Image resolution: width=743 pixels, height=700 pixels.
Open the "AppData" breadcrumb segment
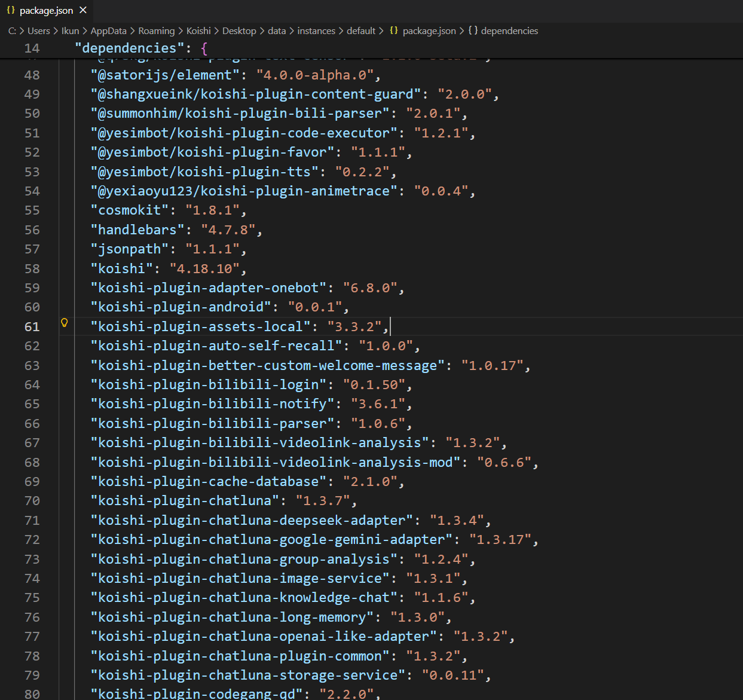pos(108,30)
